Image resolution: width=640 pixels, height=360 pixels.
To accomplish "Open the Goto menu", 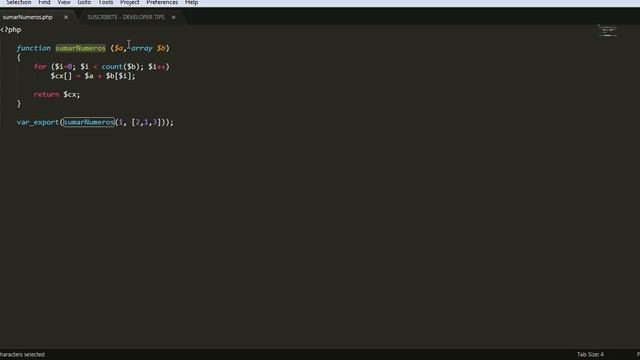I will click(84, 2).
